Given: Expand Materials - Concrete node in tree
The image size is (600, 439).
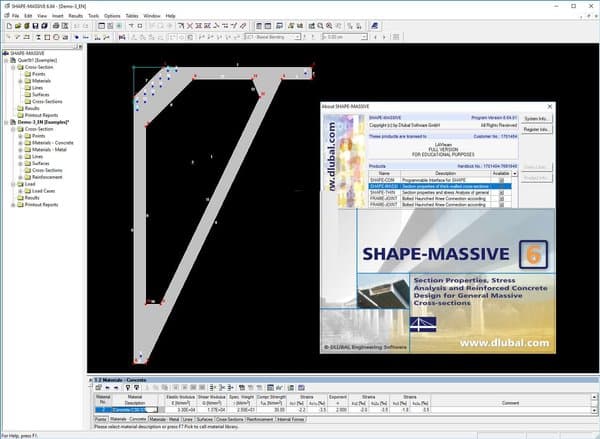Looking at the screenshot, I should tap(20, 143).
